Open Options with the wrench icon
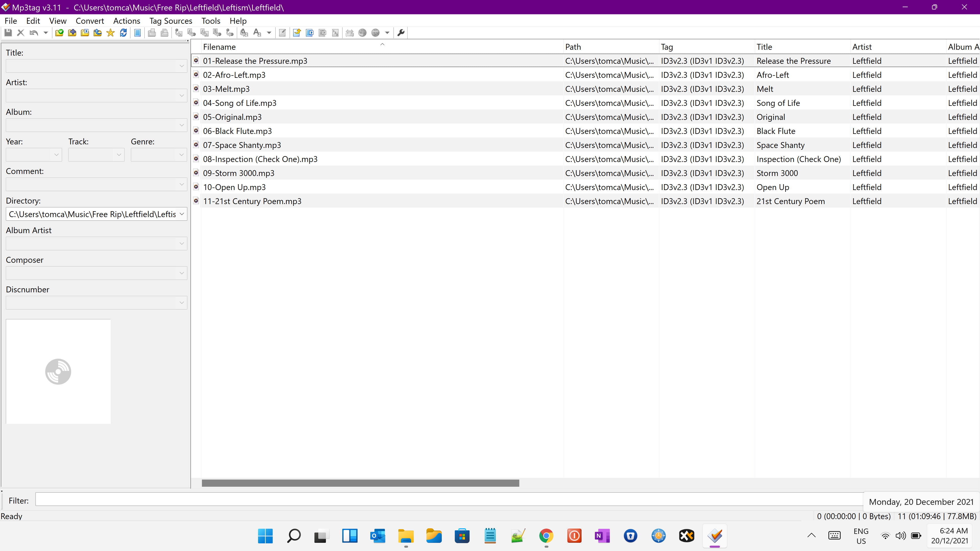The height and width of the screenshot is (551, 980). 401,33
